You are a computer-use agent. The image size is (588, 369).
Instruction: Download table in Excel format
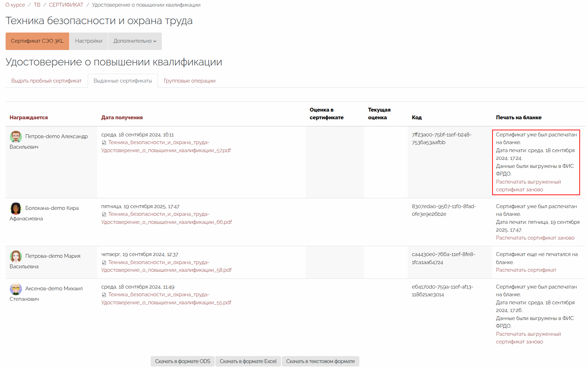click(248, 361)
